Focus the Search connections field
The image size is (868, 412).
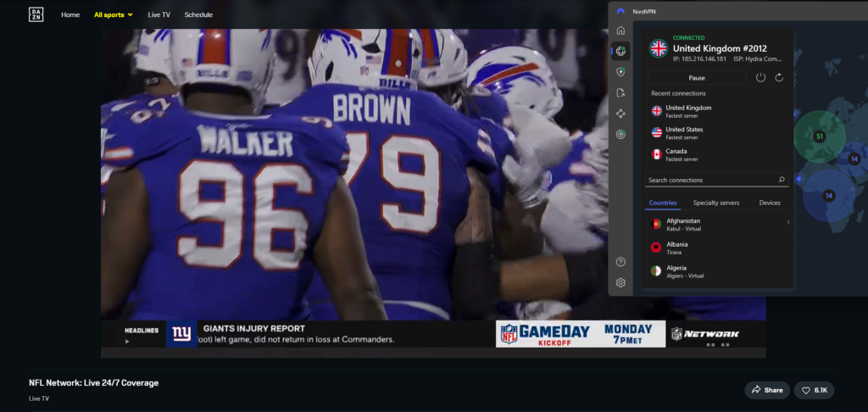tap(716, 180)
